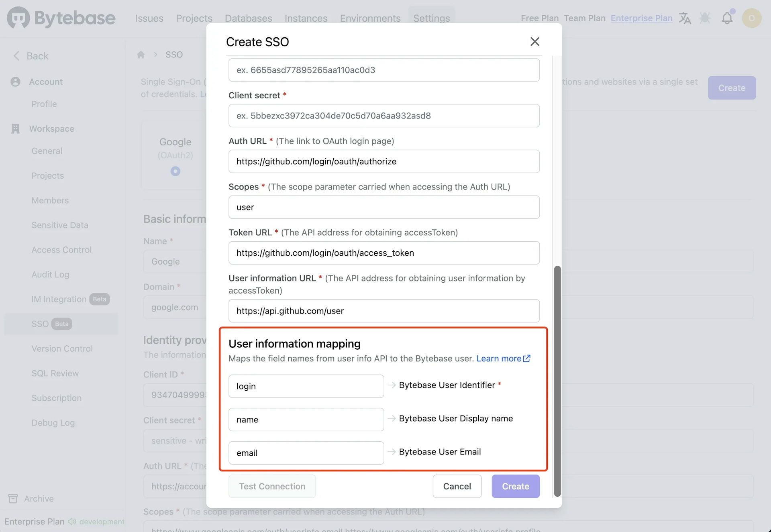Open Archive in sidebar
This screenshot has height=532, width=771.
39,498
